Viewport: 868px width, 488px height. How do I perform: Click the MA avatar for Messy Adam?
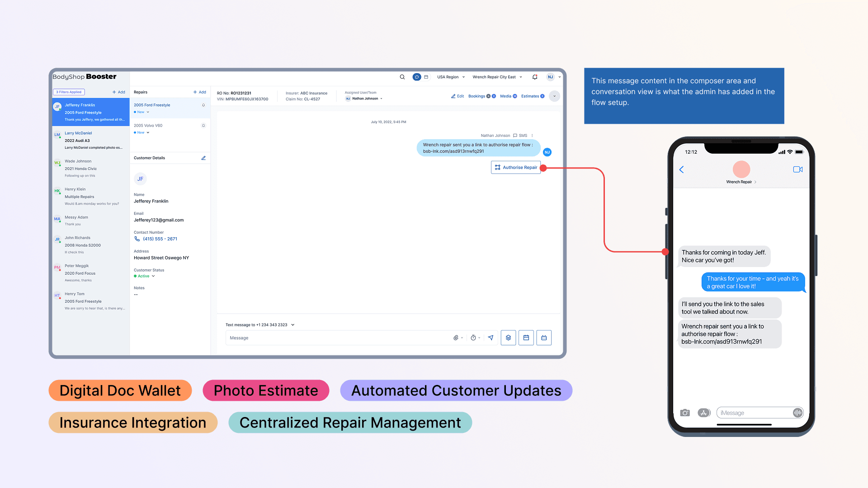[x=57, y=219]
